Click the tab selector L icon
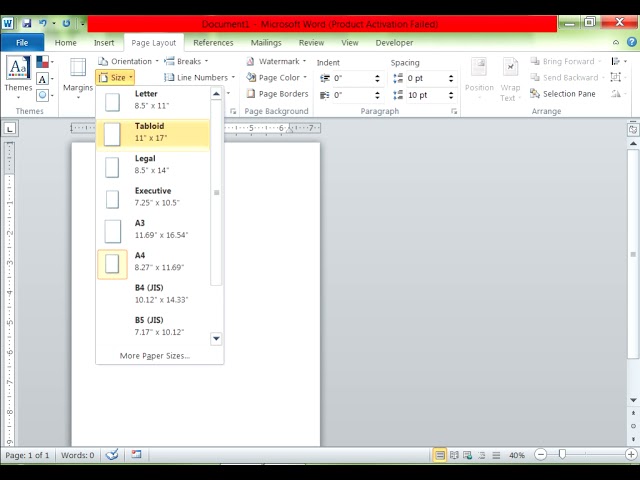640x480 pixels. click(x=10, y=129)
